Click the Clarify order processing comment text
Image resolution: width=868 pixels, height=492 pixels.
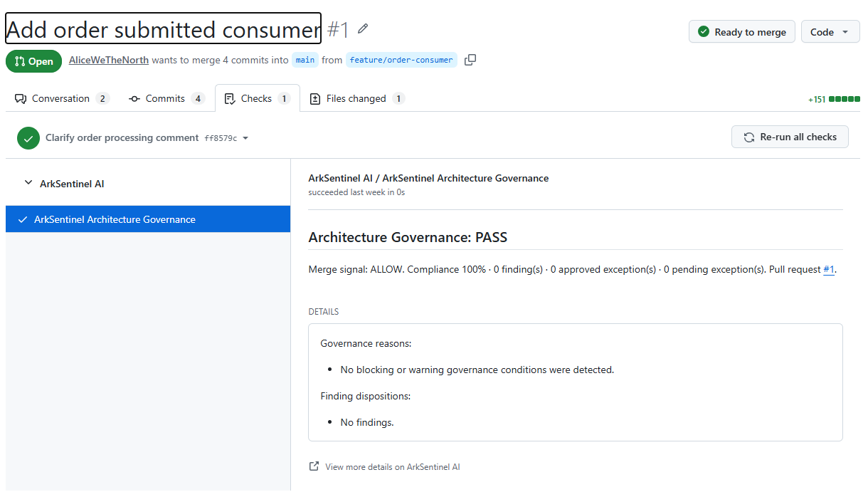click(122, 137)
